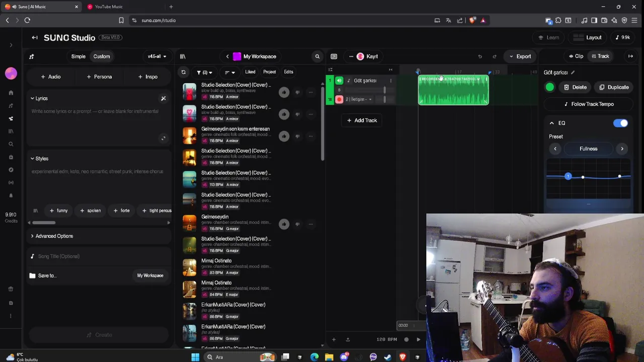Toggle the Project filter
644x362 pixels.
click(269, 72)
